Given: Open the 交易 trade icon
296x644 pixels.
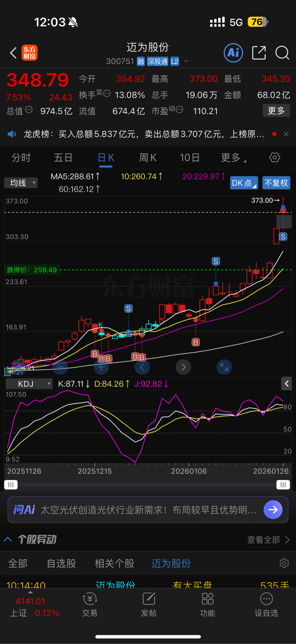Looking at the screenshot, I should (89, 605).
